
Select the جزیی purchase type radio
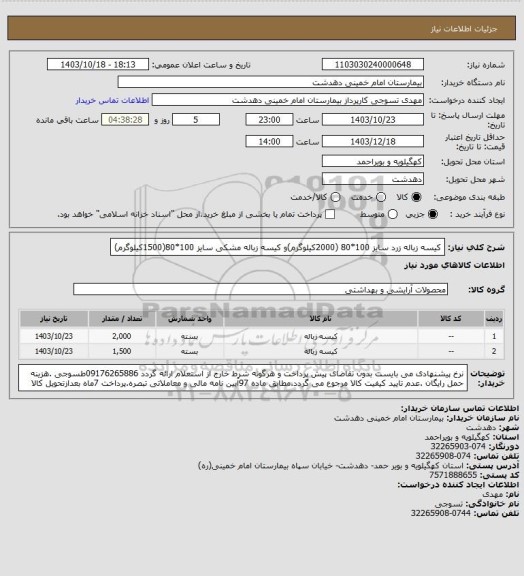433,214
